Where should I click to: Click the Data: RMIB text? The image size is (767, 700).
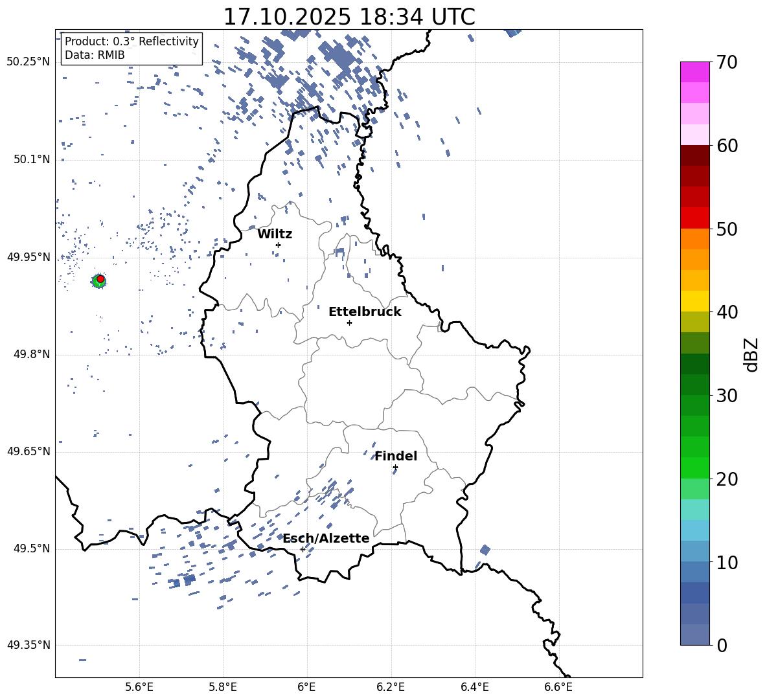pyautogui.click(x=95, y=55)
